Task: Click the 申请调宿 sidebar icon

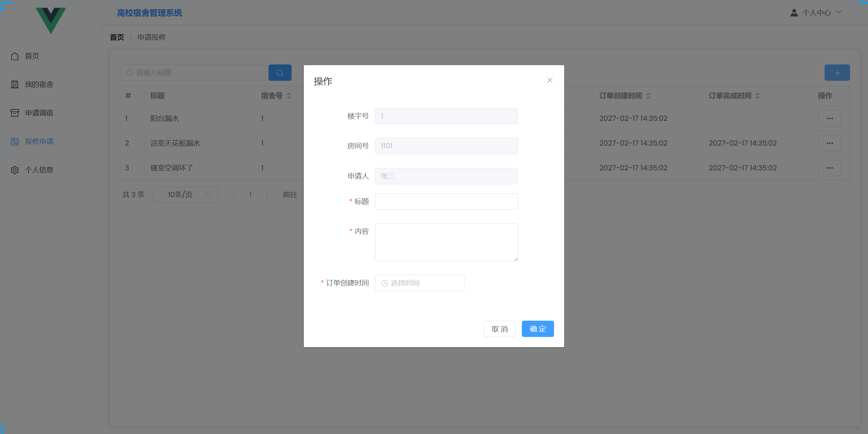Action: coord(15,112)
